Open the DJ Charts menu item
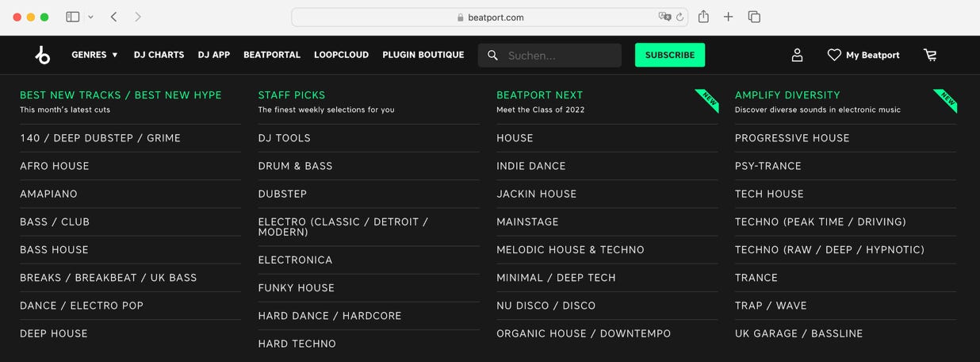Image resolution: width=980 pixels, height=362 pixels. tap(159, 55)
